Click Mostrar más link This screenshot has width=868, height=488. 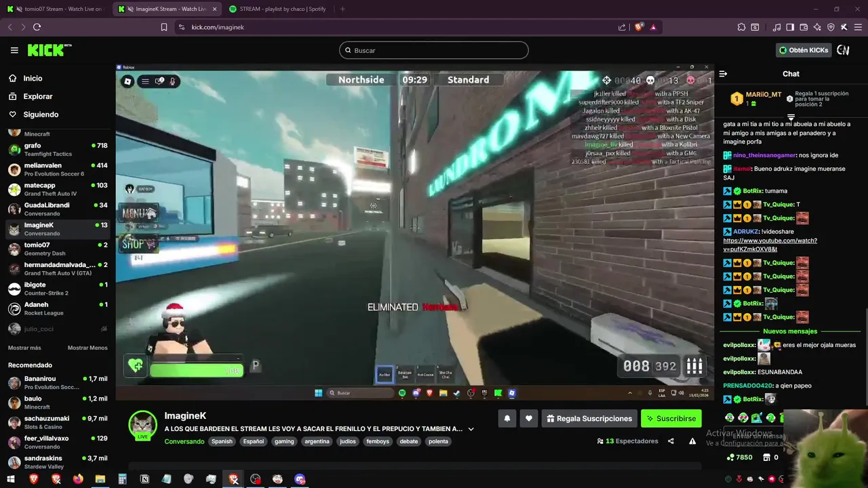pyautogui.click(x=24, y=348)
